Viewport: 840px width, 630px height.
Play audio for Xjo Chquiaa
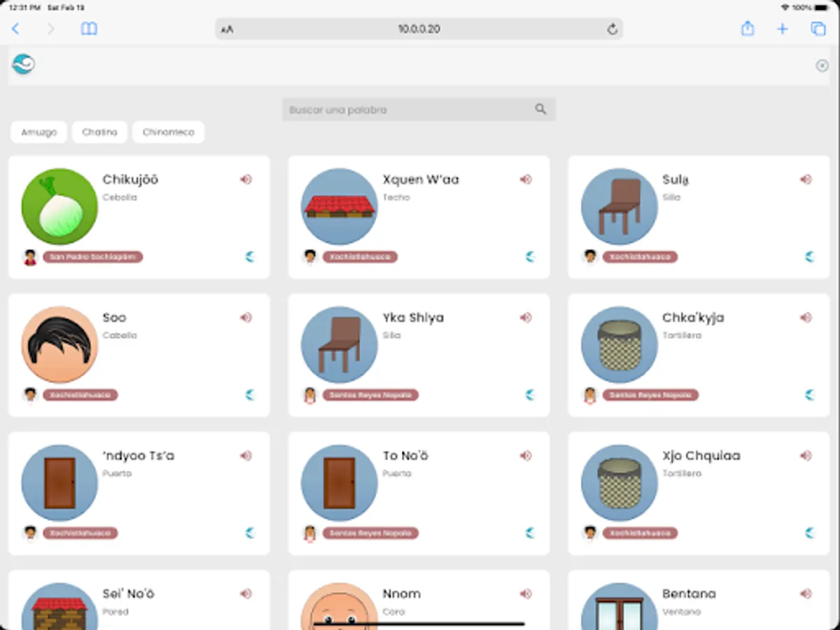pyautogui.click(x=806, y=455)
